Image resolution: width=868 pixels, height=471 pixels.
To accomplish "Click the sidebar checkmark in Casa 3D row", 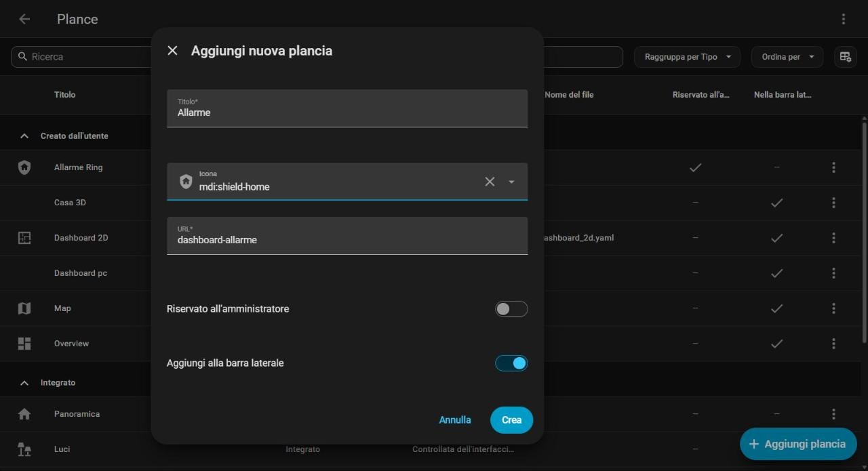I will click(x=777, y=203).
